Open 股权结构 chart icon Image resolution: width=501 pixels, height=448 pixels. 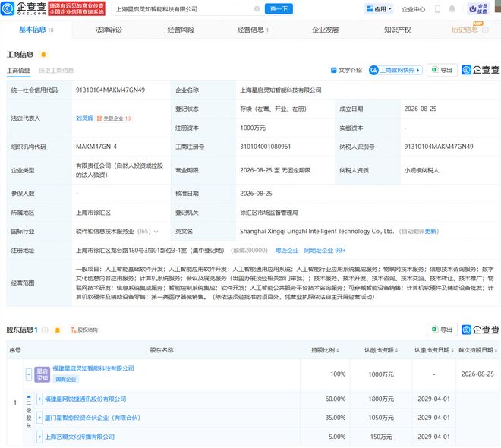click(84, 330)
